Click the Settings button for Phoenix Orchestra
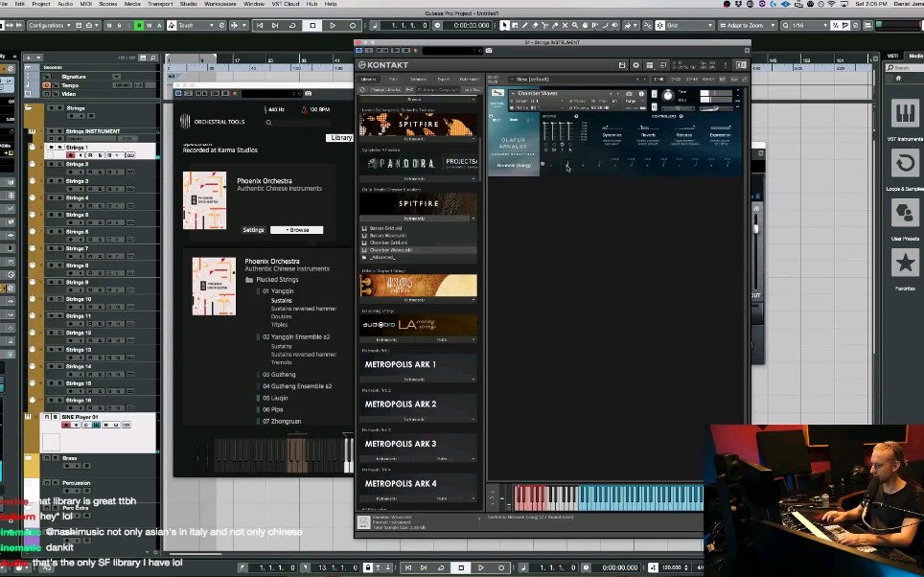Viewport: 924px width, 577px height. [253, 229]
